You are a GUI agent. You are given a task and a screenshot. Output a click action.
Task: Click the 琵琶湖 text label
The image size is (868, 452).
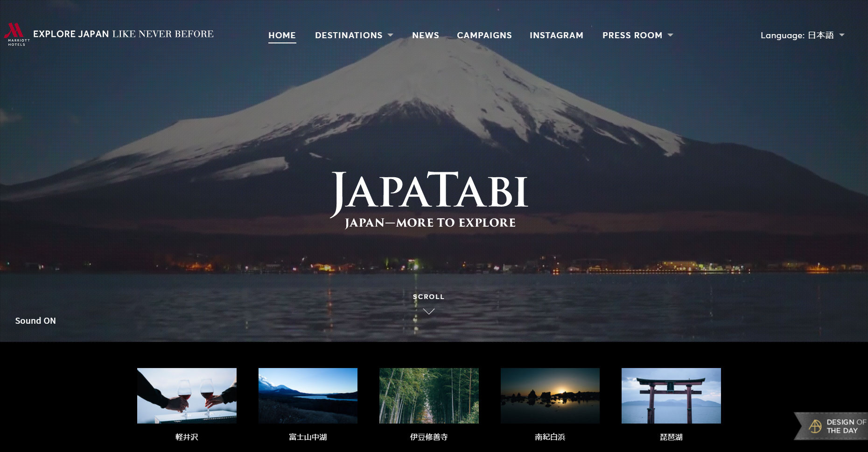(671, 437)
